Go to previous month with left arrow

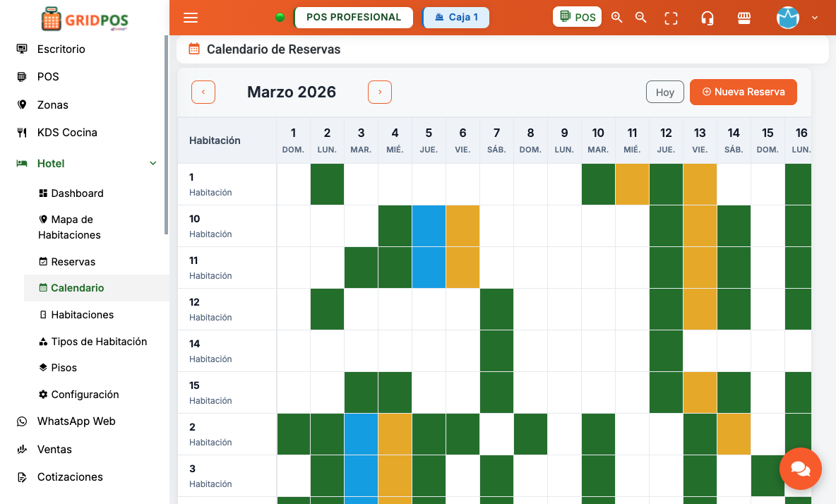click(x=203, y=92)
